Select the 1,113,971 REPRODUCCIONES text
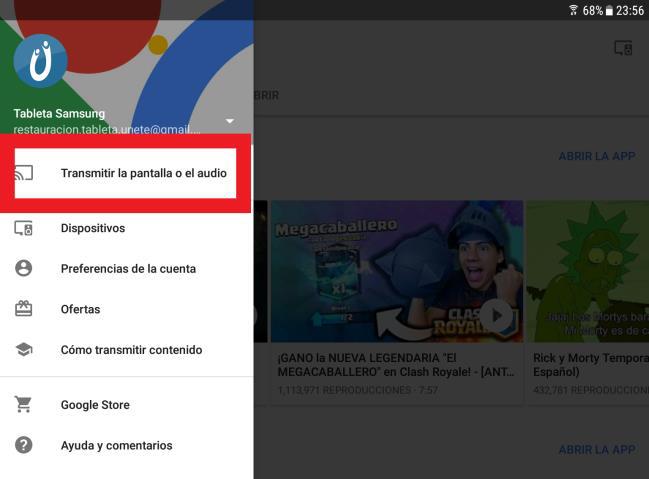Viewport: 649px width, 479px height. (344, 390)
